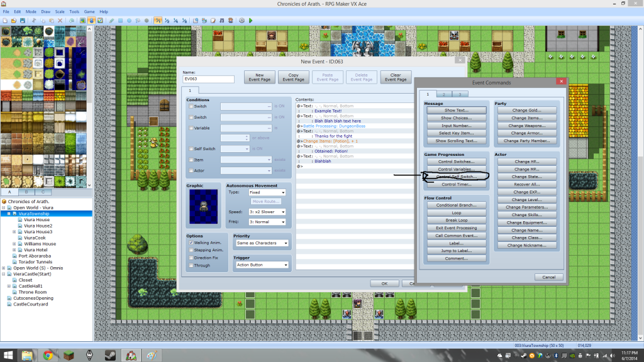The image size is (644, 362).
Task: Expand the Viura Hotel map tree
Action: [x=15, y=250]
